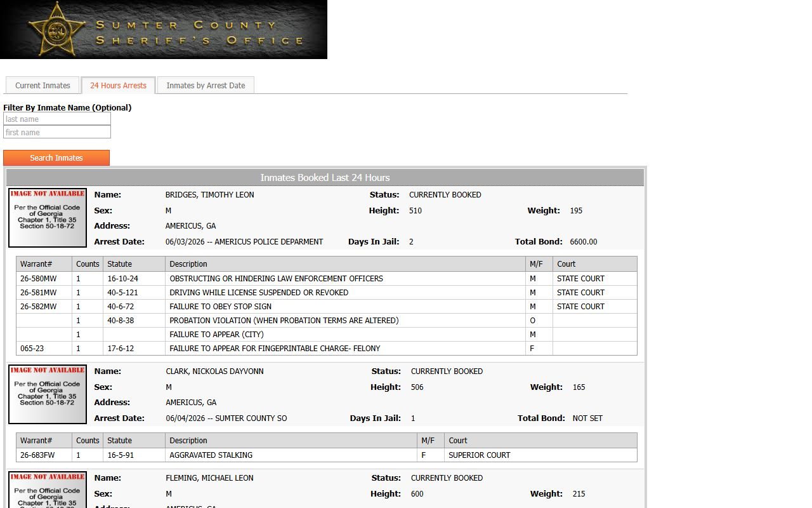The height and width of the screenshot is (508, 812).
Task: Click statute 40-5-121 cell
Action: [134, 293]
